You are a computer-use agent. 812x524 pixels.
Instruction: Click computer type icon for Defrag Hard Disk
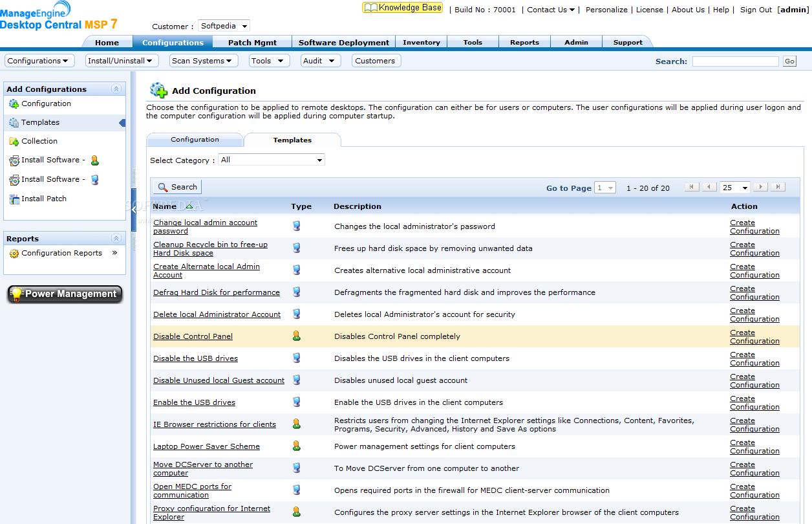point(297,292)
